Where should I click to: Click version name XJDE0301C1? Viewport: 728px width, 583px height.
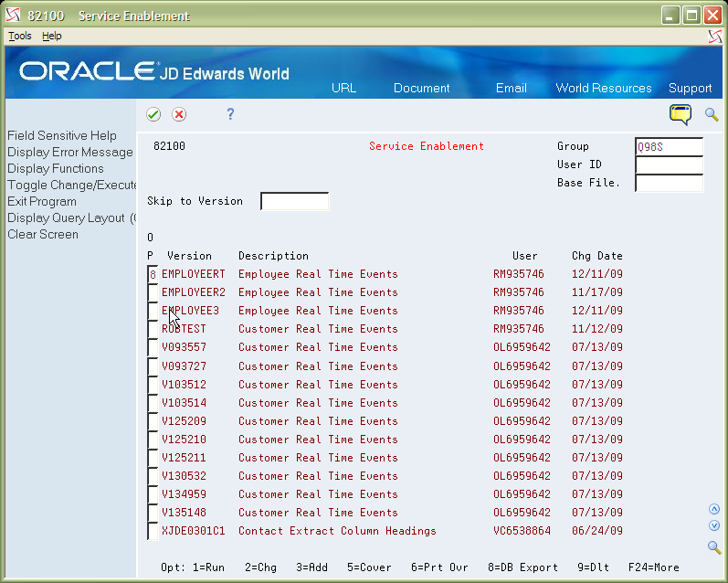[193, 531]
